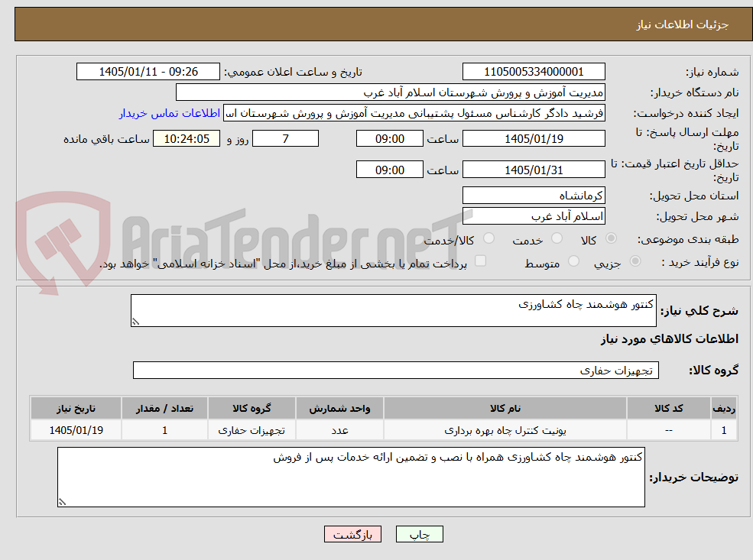Click the resize grip of توضیحات خریدار box

pos(62,502)
